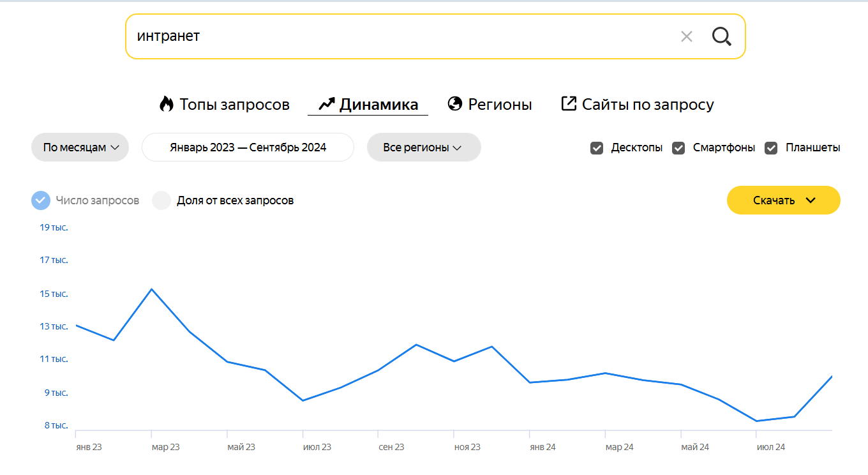Select the Число запросов radio option
Viewport: 868px width, 475px height.
pos(40,200)
